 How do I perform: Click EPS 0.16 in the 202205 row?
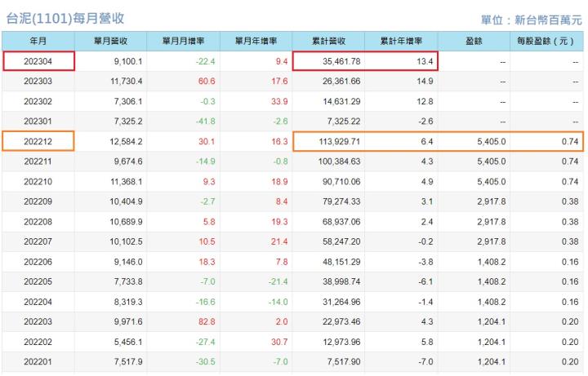[570, 281]
